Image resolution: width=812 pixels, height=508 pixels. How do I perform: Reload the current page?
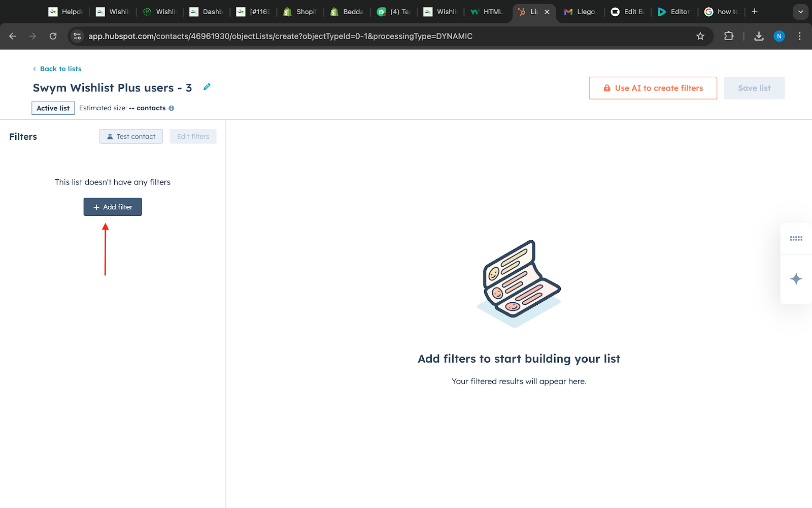point(53,36)
